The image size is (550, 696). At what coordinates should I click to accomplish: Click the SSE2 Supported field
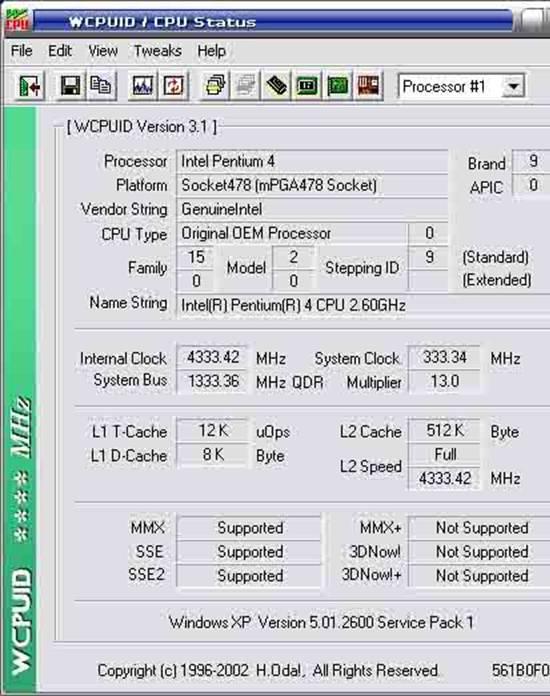pos(249,576)
